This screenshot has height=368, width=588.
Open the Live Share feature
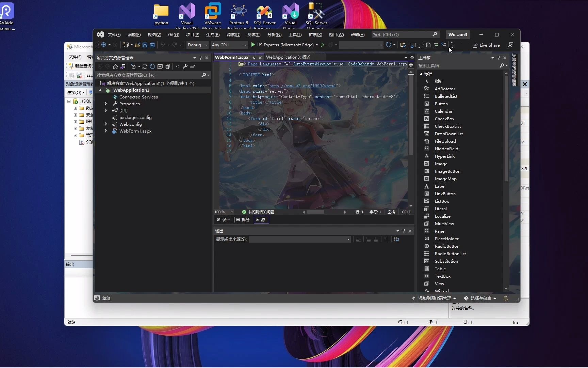point(486,45)
